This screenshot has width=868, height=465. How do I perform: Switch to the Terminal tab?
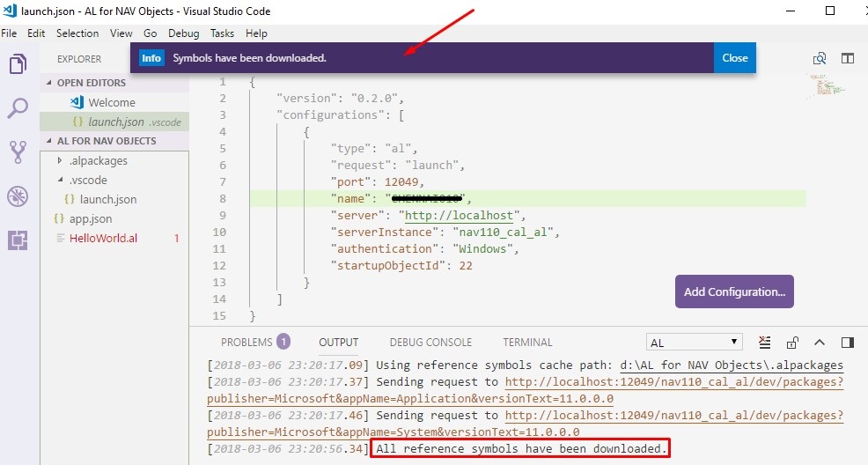tap(527, 342)
